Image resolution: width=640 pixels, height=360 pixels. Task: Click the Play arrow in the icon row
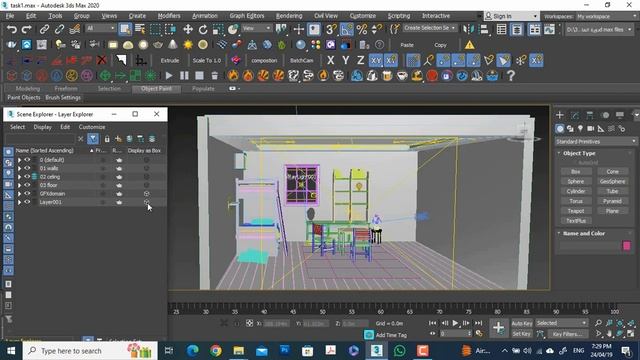(x=169, y=76)
